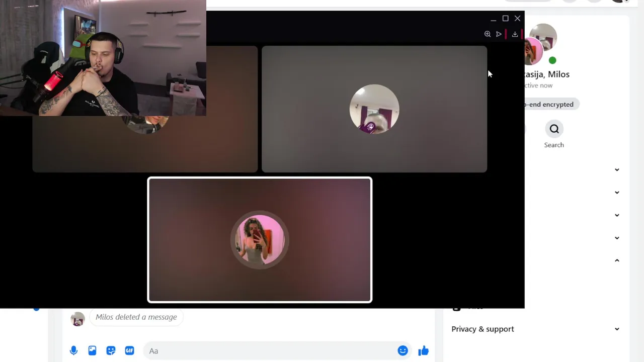Collapse the expanded section with the upward chevron

tap(617, 260)
